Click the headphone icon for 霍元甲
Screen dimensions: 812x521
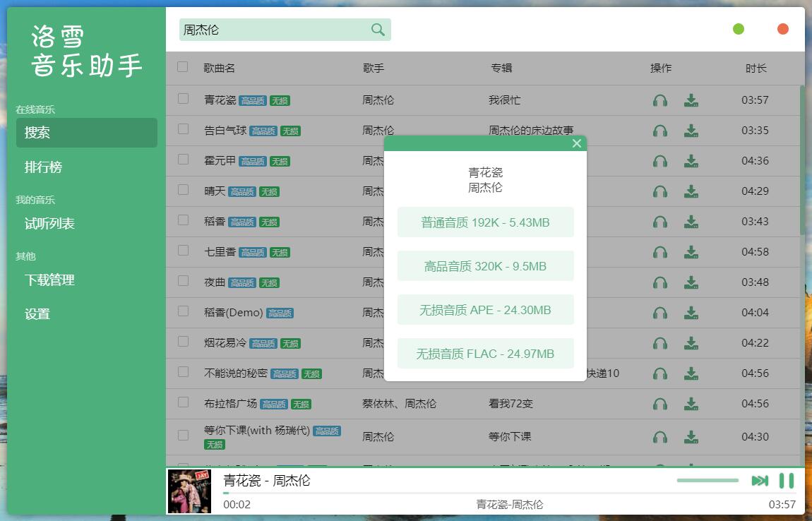pyautogui.click(x=659, y=161)
